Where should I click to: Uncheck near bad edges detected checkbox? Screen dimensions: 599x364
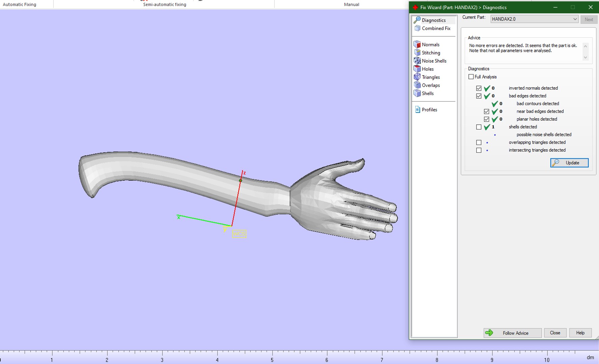[x=486, y=112]
